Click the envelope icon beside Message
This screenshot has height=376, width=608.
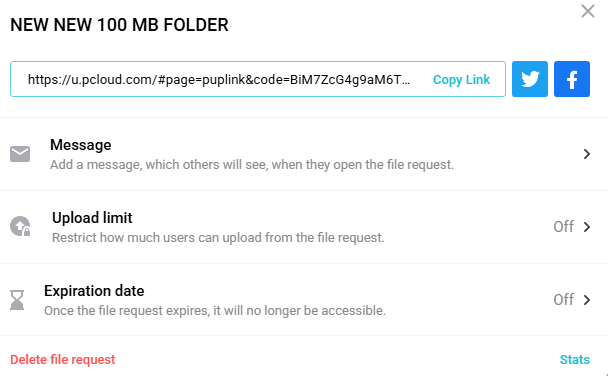(20, 154)
